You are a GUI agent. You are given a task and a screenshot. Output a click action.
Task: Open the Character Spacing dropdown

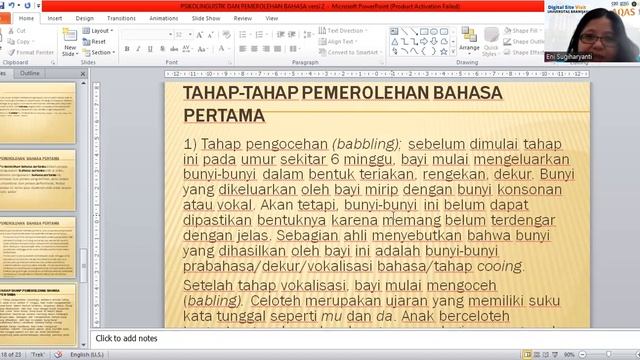click(187, 49)
